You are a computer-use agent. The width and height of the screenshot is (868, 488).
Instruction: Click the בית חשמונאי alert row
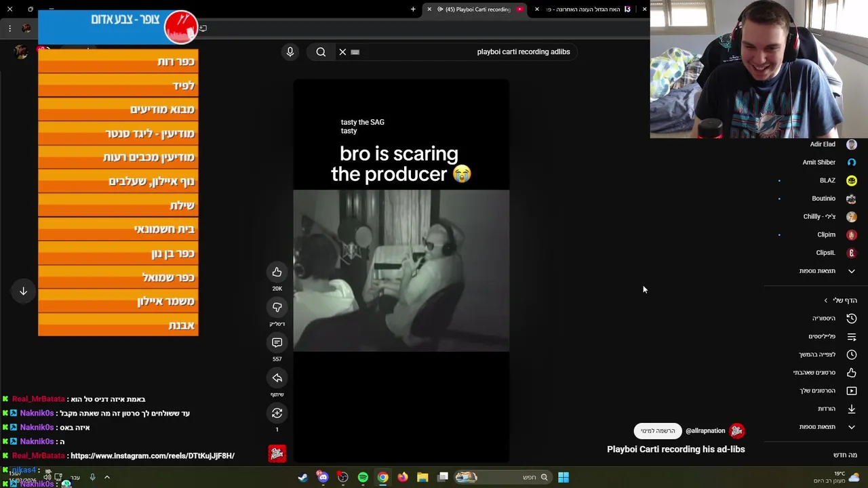[x=118, y=229]
